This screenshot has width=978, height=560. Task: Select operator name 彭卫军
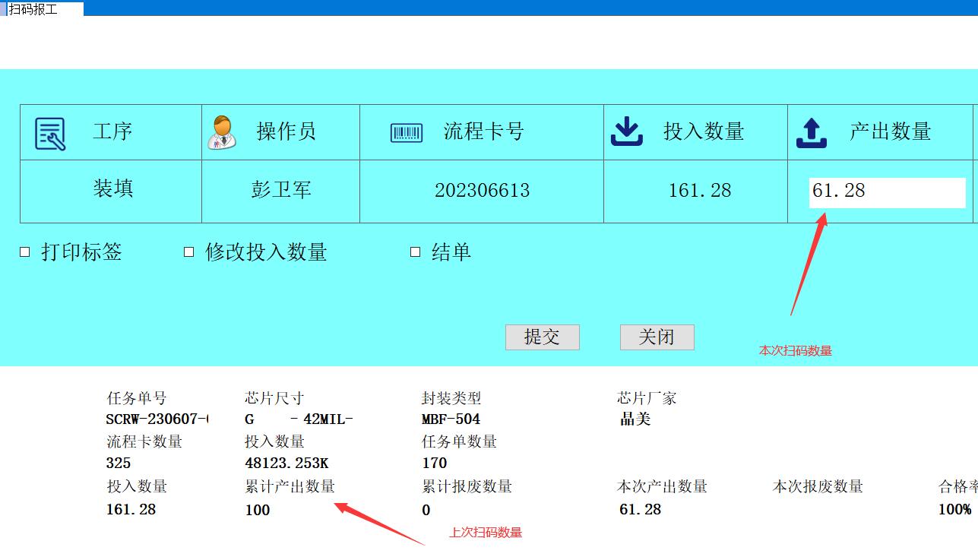coord(281,191)
